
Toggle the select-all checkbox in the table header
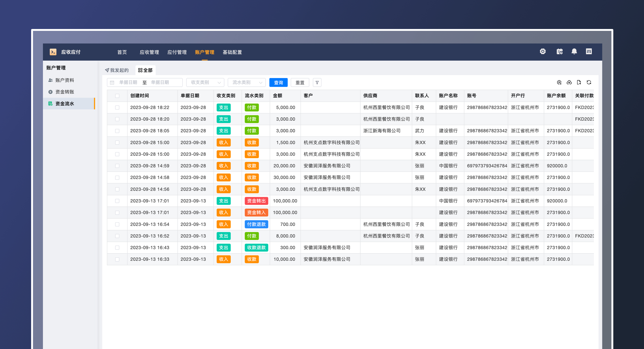click(117, 96)
